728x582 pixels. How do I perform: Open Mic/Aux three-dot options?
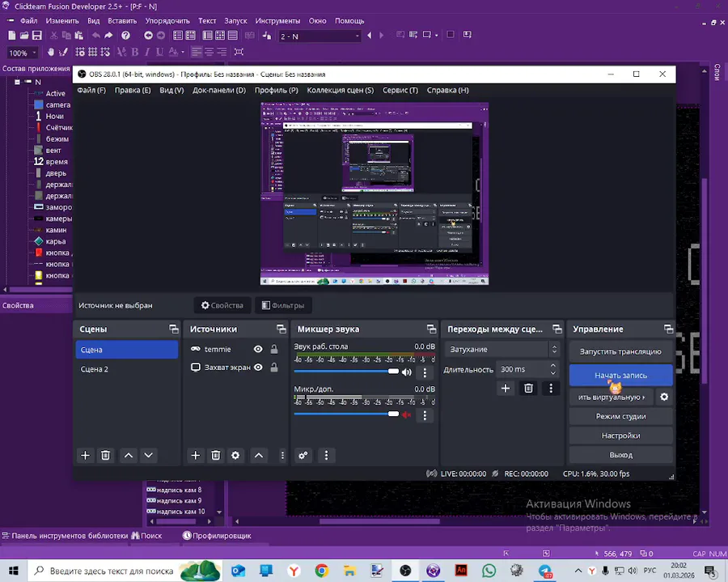[x=425, y=415]
